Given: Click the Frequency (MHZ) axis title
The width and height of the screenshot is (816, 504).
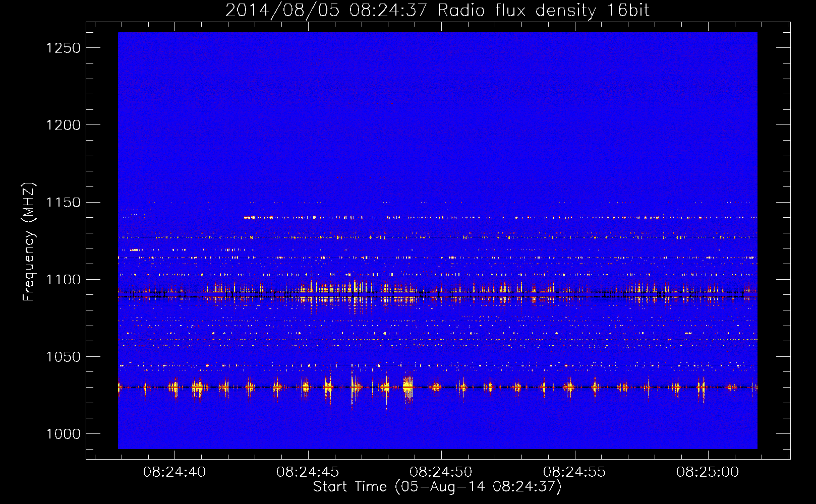Looking at the screenshot, I should (29, 242).
